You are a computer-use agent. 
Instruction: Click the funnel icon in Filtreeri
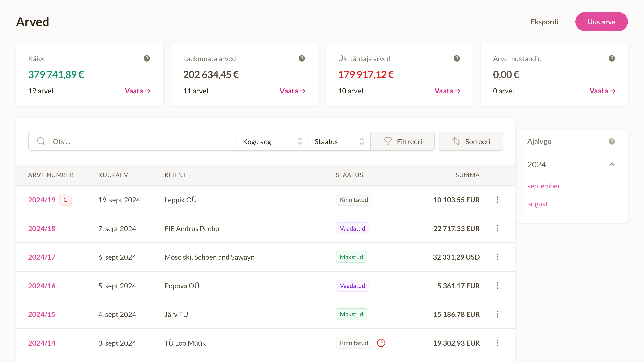click(388, 141)
